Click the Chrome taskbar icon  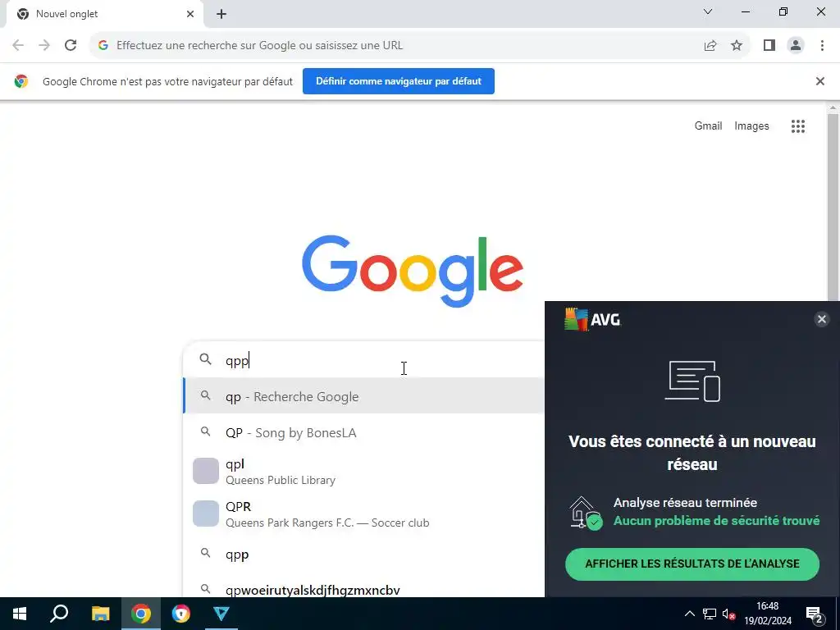tap(141, 614)
